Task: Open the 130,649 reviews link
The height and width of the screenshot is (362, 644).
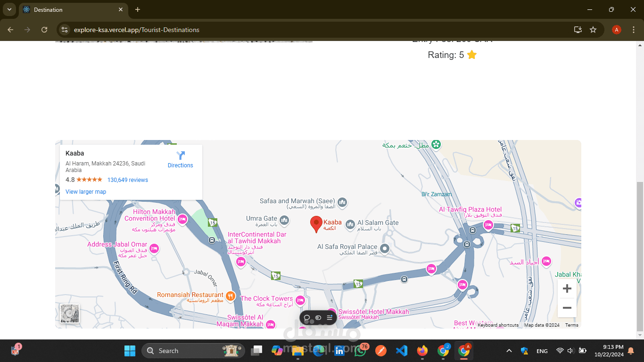Action: (x=128, y=180)
